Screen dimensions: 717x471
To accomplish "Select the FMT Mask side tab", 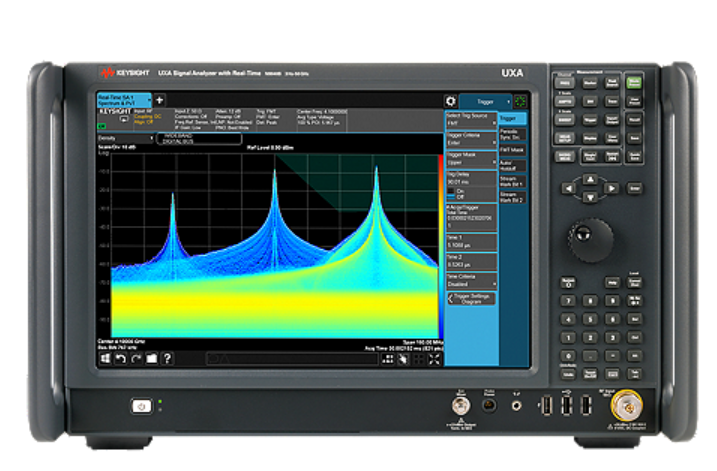I will click(512, 150).
